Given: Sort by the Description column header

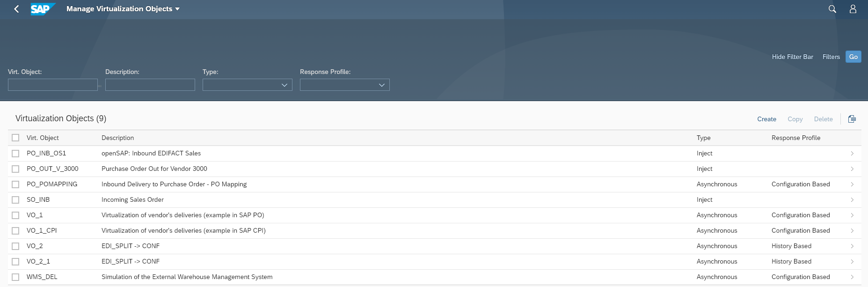Looking at the screenshot, I should tap(117, 138).
